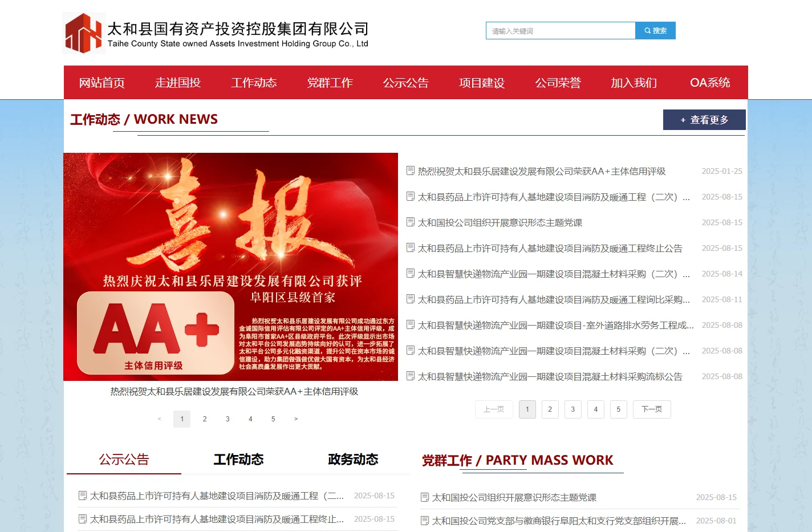The height and width of the screenshot is (532, 812).
Task: Open the 党群工作 nav menu
Action: (x=330, y=83)
